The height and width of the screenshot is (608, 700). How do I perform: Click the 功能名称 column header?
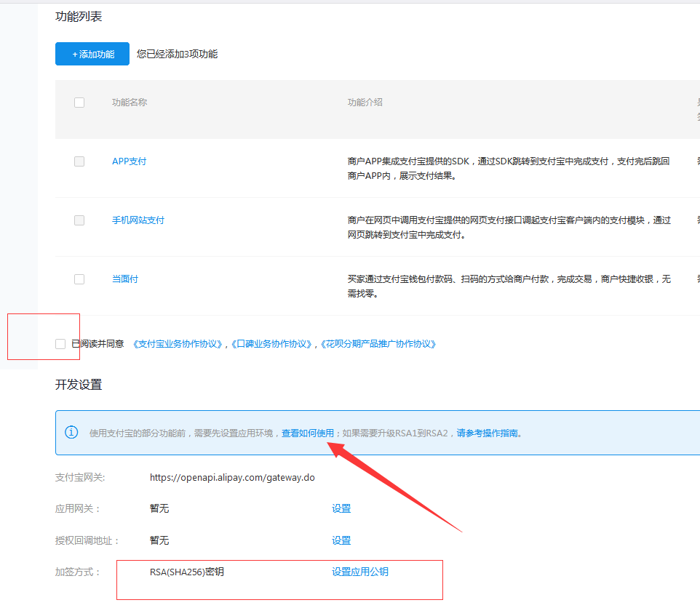click(130, 103)
